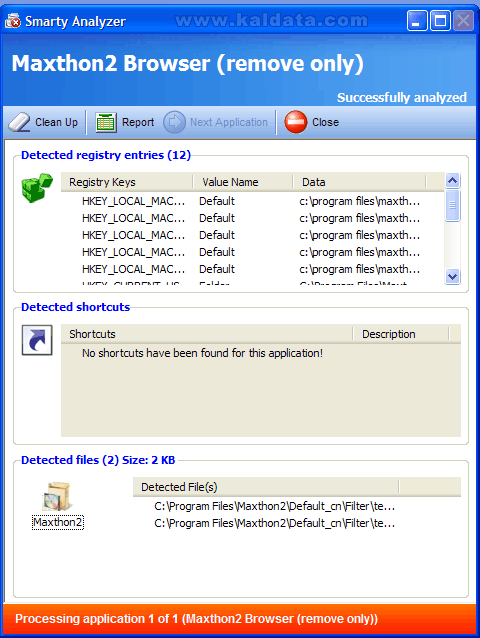Image resolution: width=480 pixels, height=638 pixels.
Task: Click the 'Successfully analyzed' status text
Action: click(402, 98)
